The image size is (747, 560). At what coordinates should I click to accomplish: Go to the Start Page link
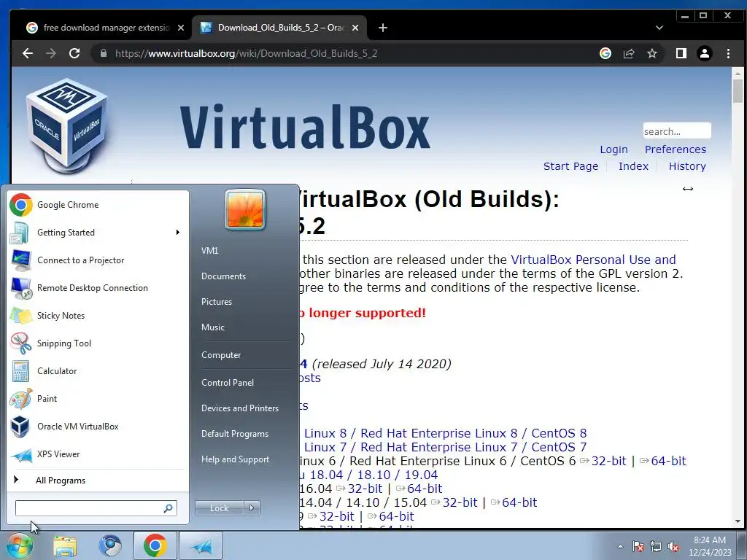pos(570,166)
